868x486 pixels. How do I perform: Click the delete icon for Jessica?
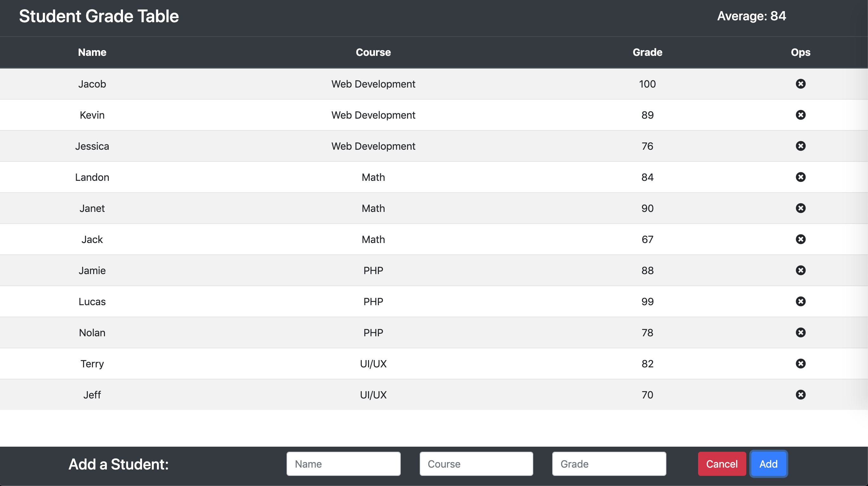click(x=800, y=146)
